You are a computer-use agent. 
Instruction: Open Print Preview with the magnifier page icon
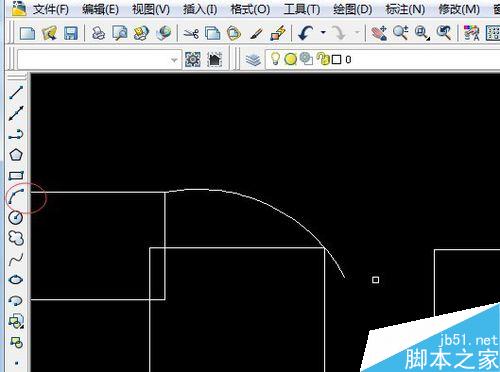[120, 33]
